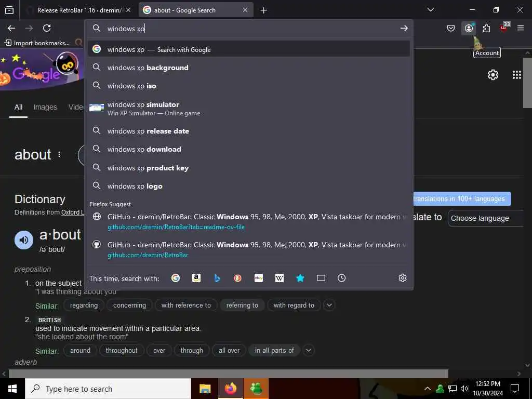The height and width of the screenshot is (399, 532).
Task: Open a new browser tab
Action: point(263,10)
